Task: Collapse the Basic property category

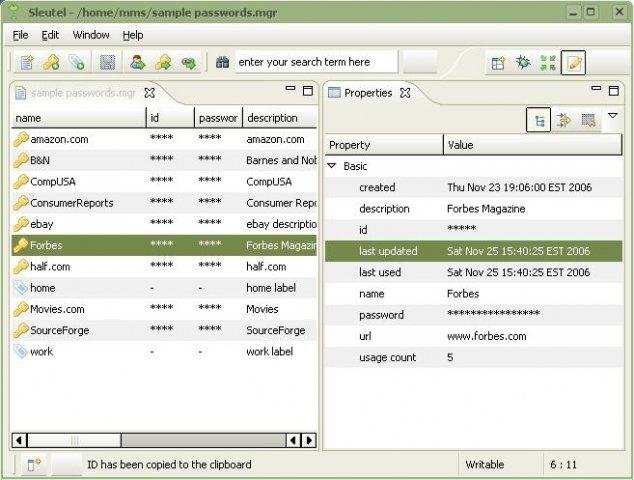Action: tap(332, 166)
